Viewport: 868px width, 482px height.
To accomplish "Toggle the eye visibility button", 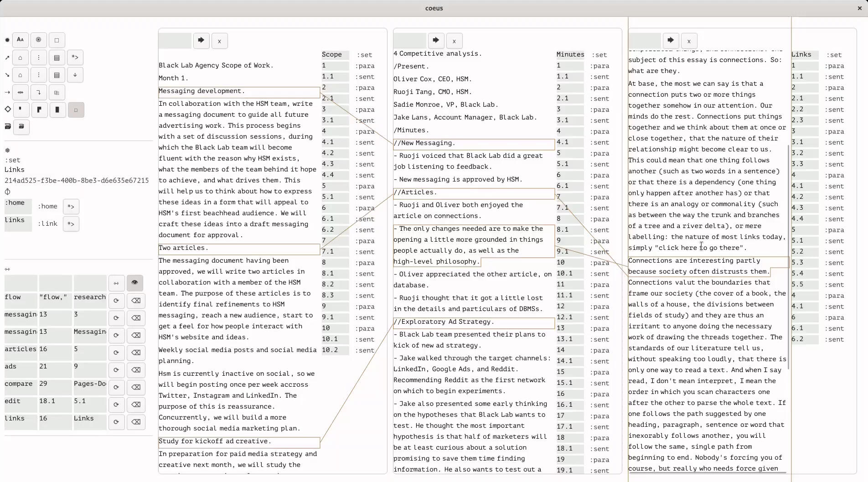I will 135,283.
